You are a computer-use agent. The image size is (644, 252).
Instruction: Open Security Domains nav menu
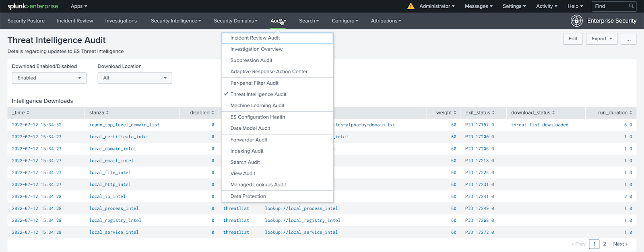tap(235, 21)
